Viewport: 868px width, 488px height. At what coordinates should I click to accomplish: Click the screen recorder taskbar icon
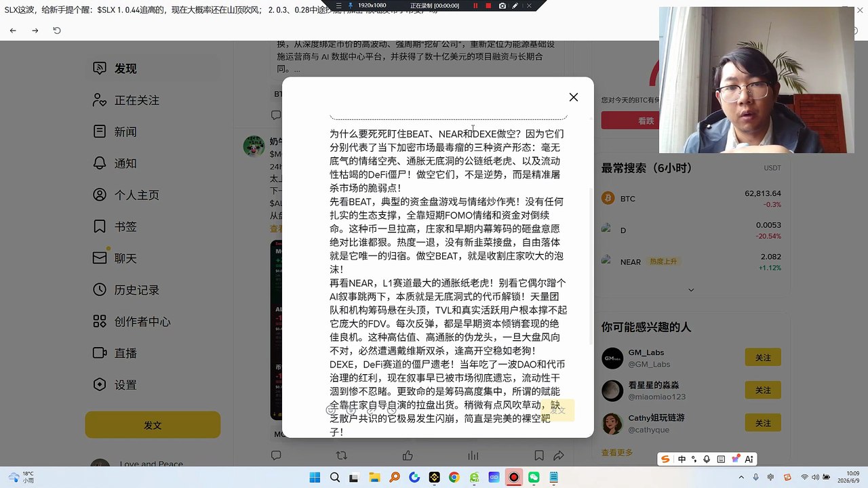coord(514,478)
